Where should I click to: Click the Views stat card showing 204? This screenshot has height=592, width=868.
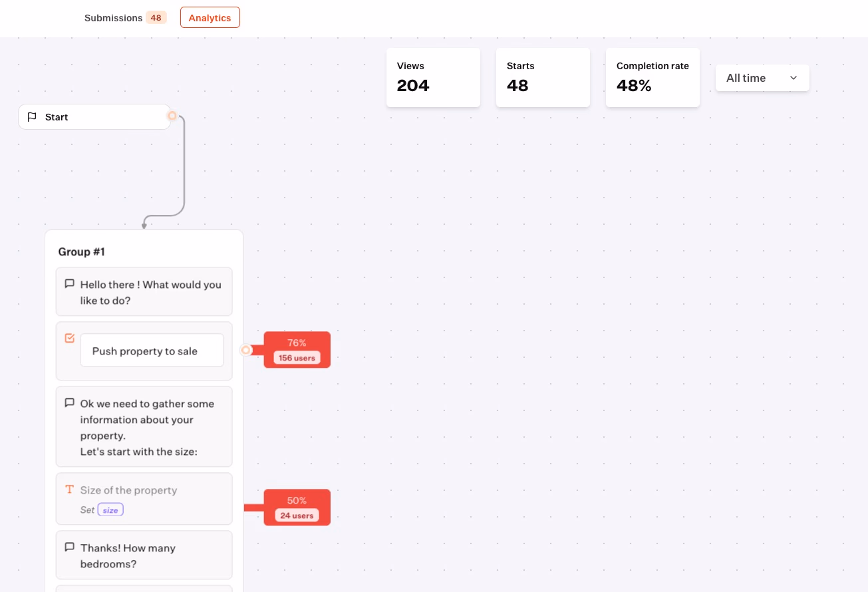(433, 76)
